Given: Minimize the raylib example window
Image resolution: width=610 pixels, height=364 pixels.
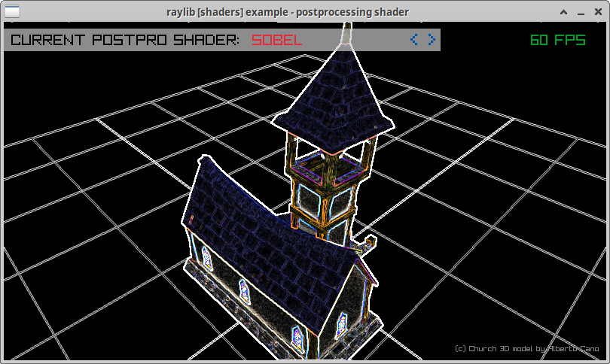Looking at the screenshot, I should [580, 11].
